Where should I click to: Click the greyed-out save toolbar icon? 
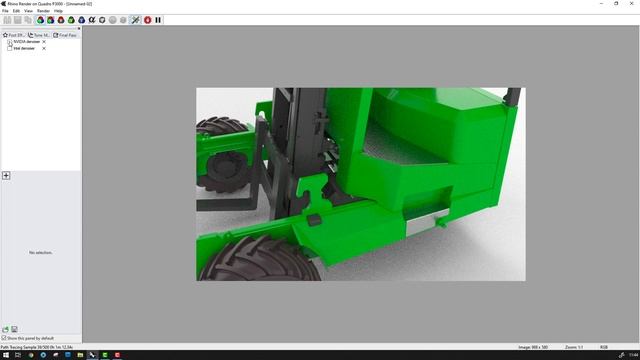18,20
